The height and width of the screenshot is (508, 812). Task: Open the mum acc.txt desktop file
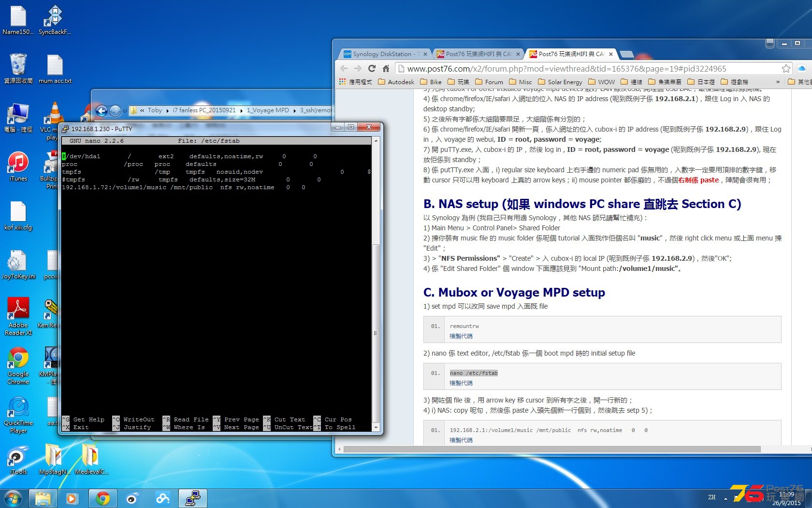click(55, 69)
